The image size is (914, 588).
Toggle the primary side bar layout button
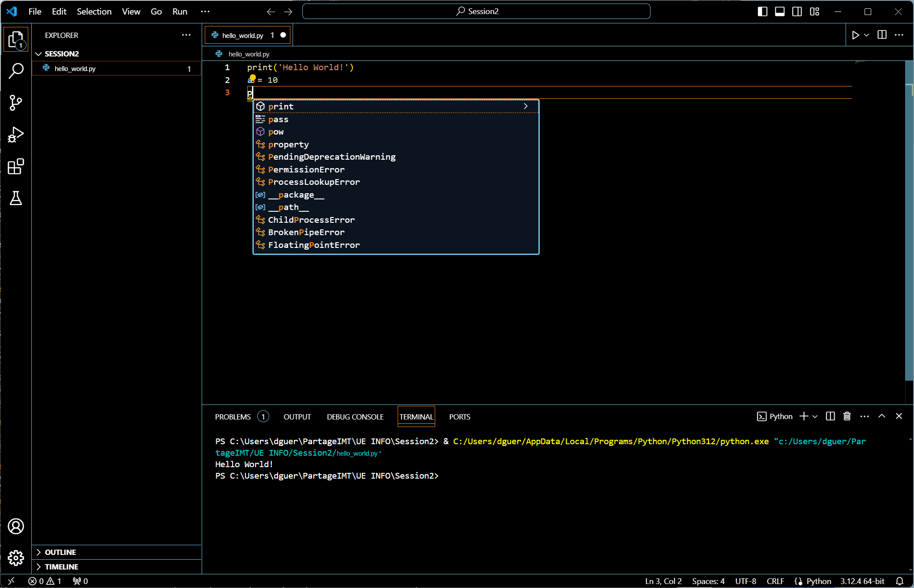[x=762, y=11]
